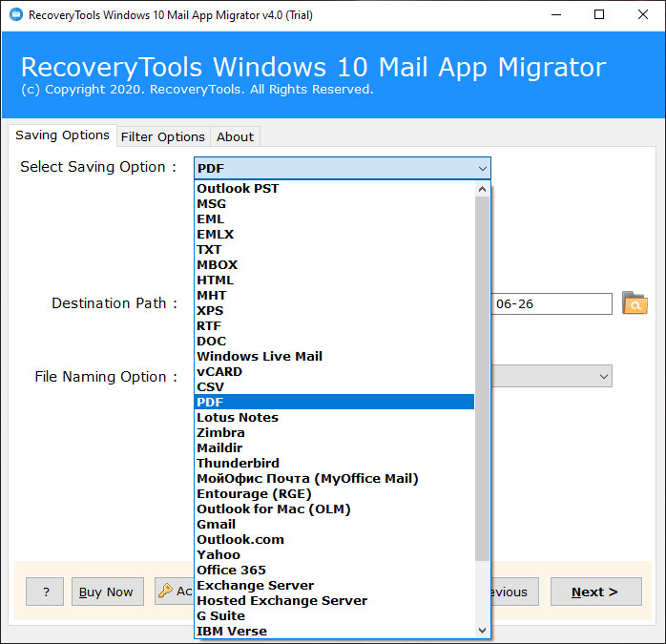Close the Migrator window
This screenshot has width=666, height=644.
tap(643, 15)
